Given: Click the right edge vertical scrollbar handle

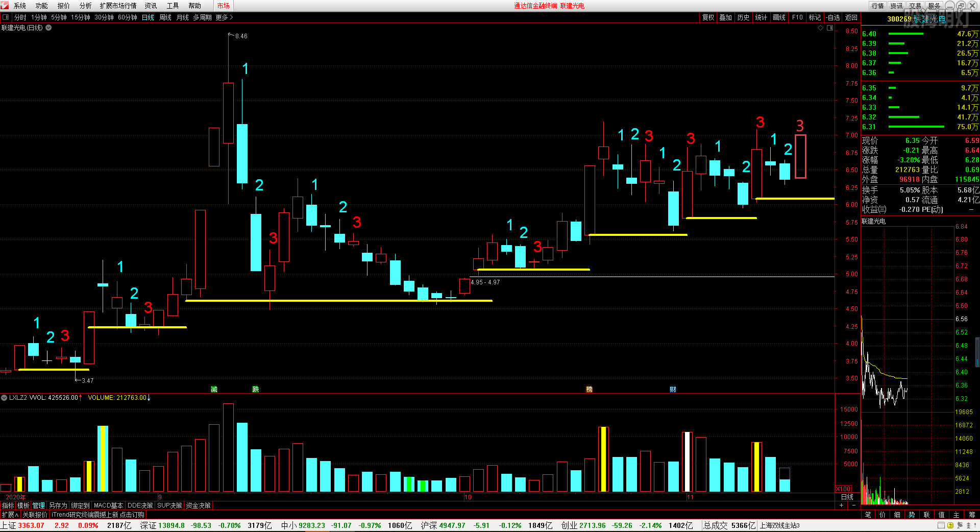Looking at the screenshot, I should point(977,352).
